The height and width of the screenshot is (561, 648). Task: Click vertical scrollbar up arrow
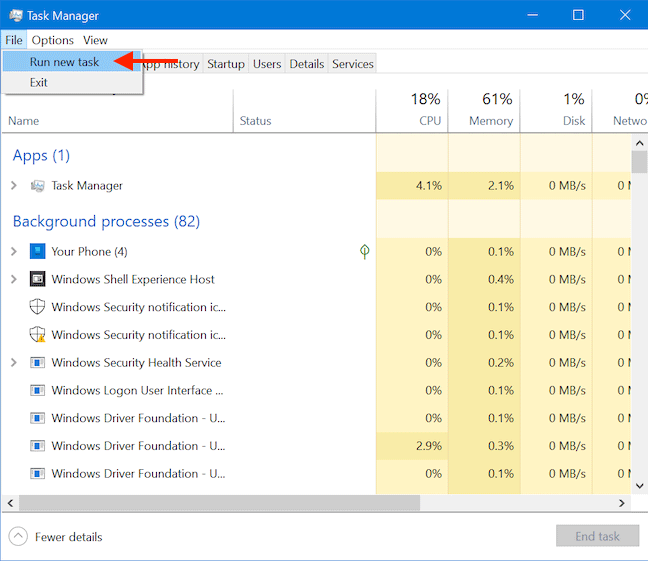pyautogui.click(x=639, y=143)
